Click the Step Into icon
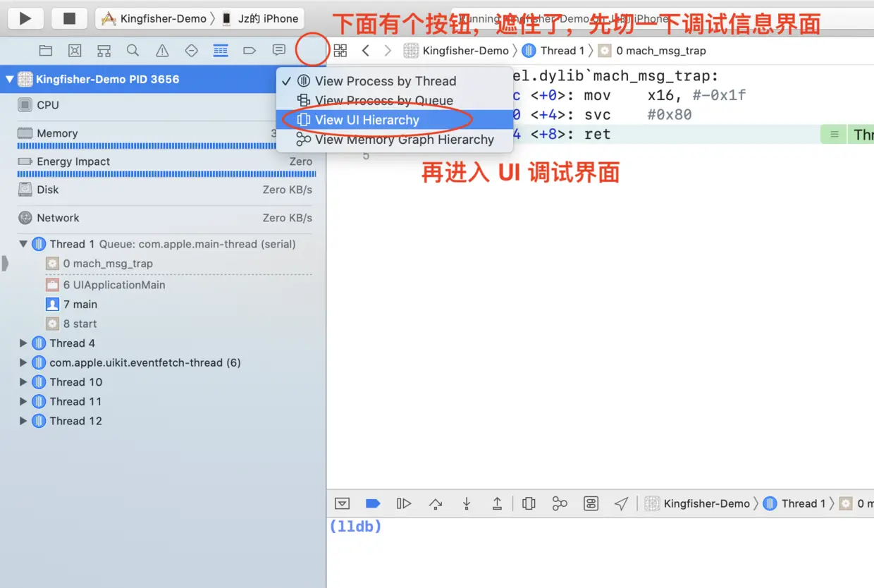 (467, 503)
